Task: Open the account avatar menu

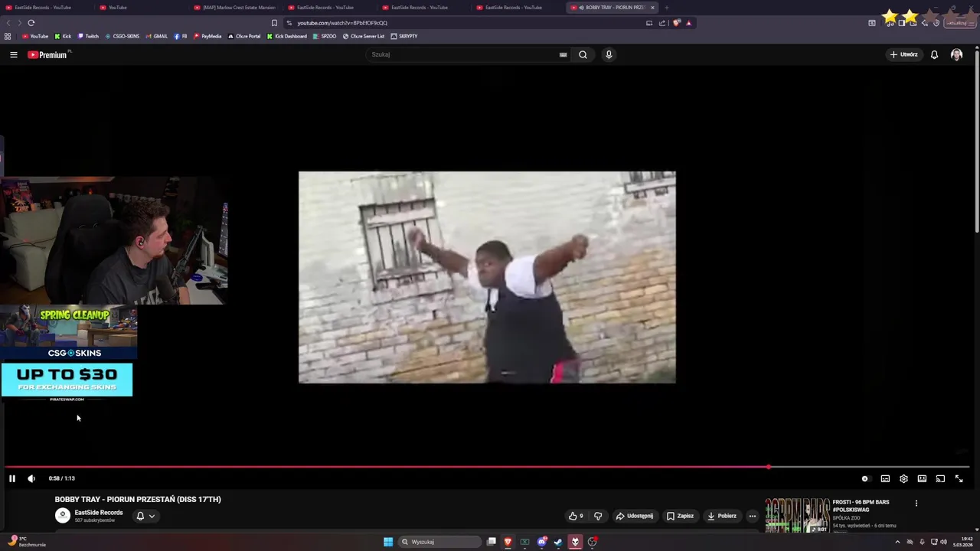Action: click(x=956, y=54)
